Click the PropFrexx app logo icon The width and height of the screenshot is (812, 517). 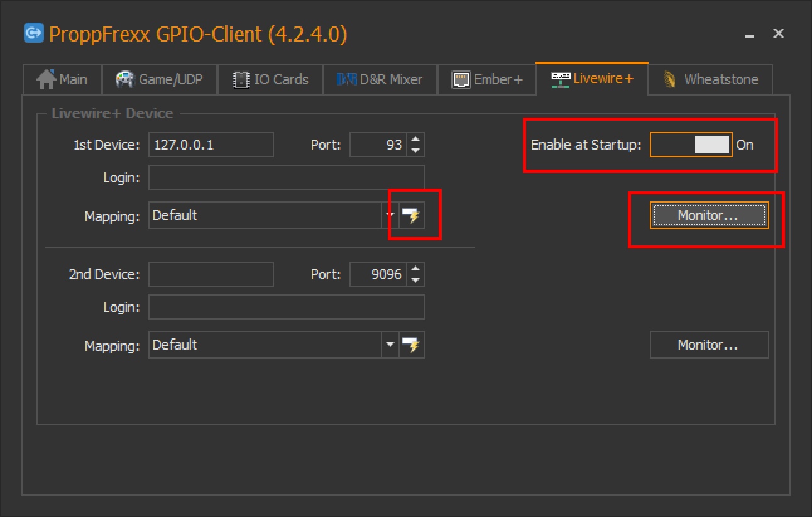(x=33, y=33)
